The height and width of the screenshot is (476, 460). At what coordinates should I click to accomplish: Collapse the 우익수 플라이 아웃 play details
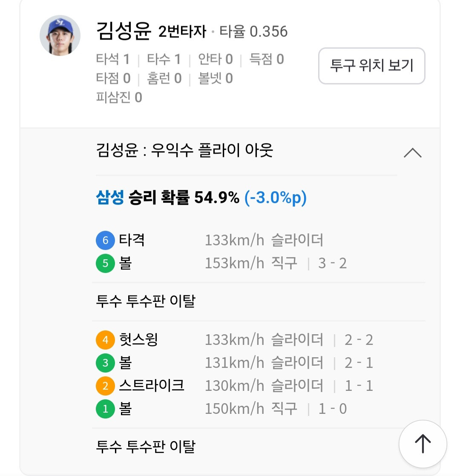pyautogui.click(x=412, y=152)
